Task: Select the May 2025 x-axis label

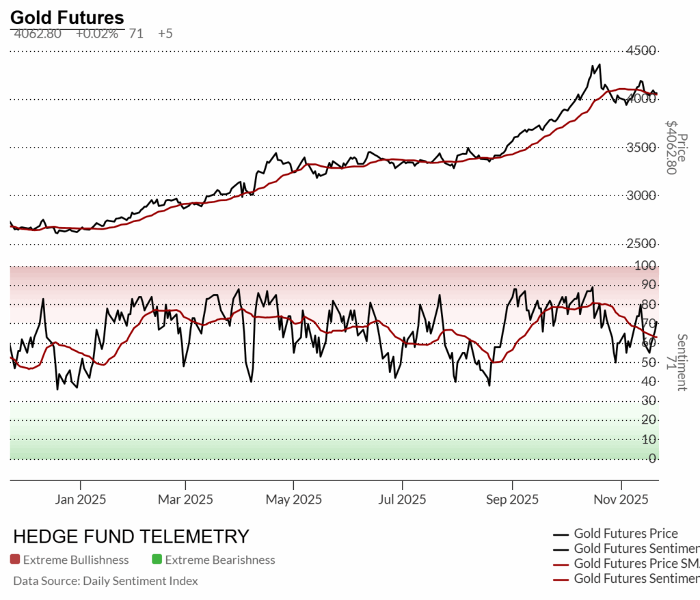Action: pyautogui.click(x=293, y=500)
